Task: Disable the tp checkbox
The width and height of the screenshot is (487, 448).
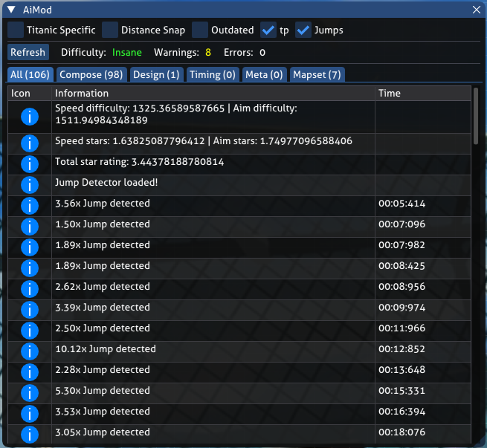Action: click(x=268, y=30)
